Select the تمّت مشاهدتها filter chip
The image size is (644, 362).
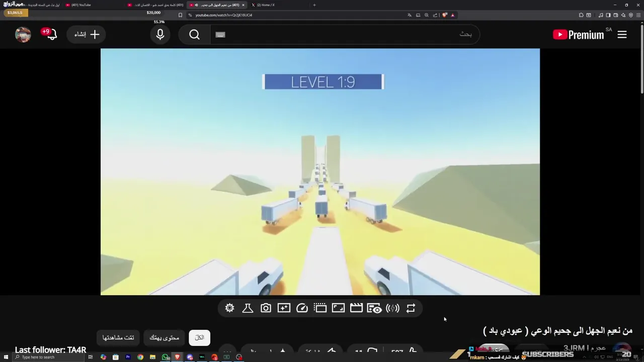pos(118,337)
